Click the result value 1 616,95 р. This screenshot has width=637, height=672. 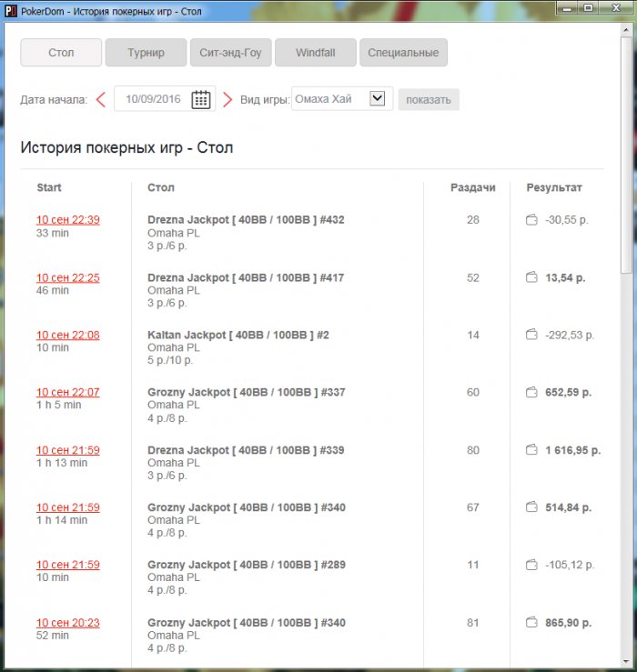coord(573,450)
